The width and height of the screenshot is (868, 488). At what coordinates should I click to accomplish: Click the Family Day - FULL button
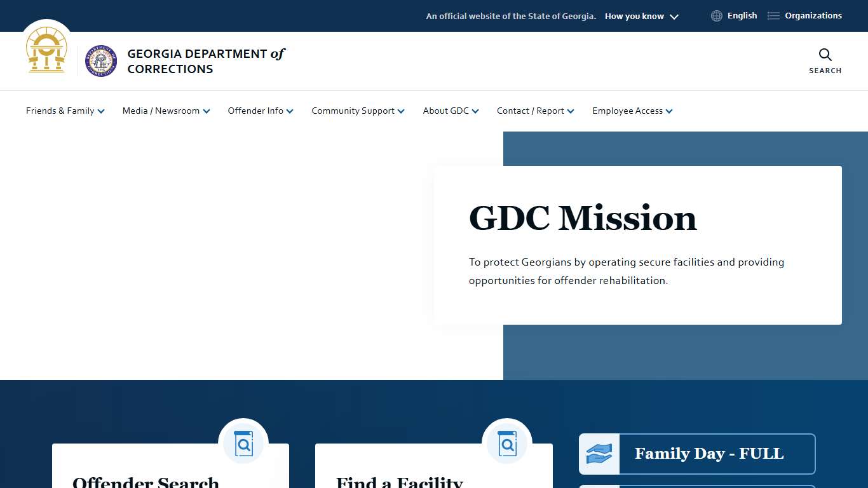tap(708, 454)
